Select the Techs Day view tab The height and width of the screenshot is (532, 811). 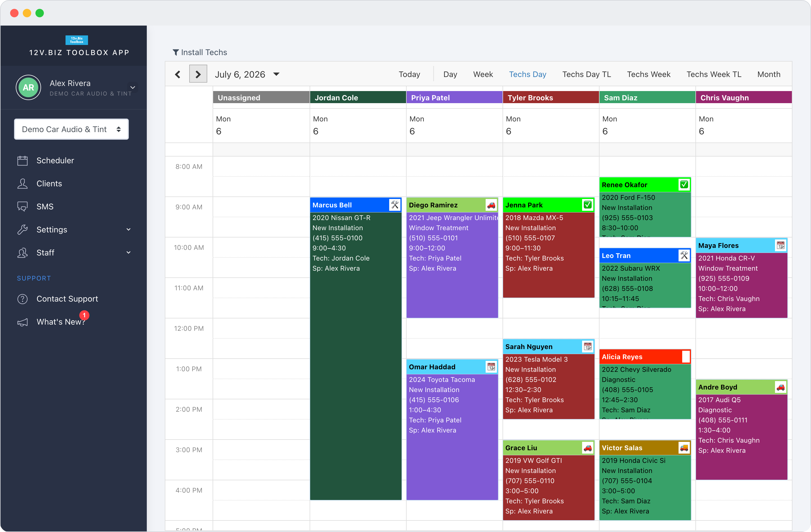tap(528, 74)
